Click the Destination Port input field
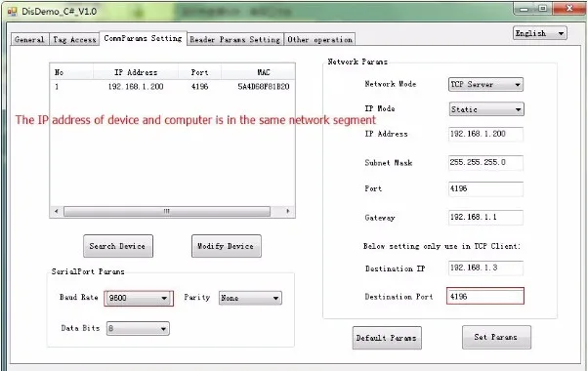 [485, 297]
